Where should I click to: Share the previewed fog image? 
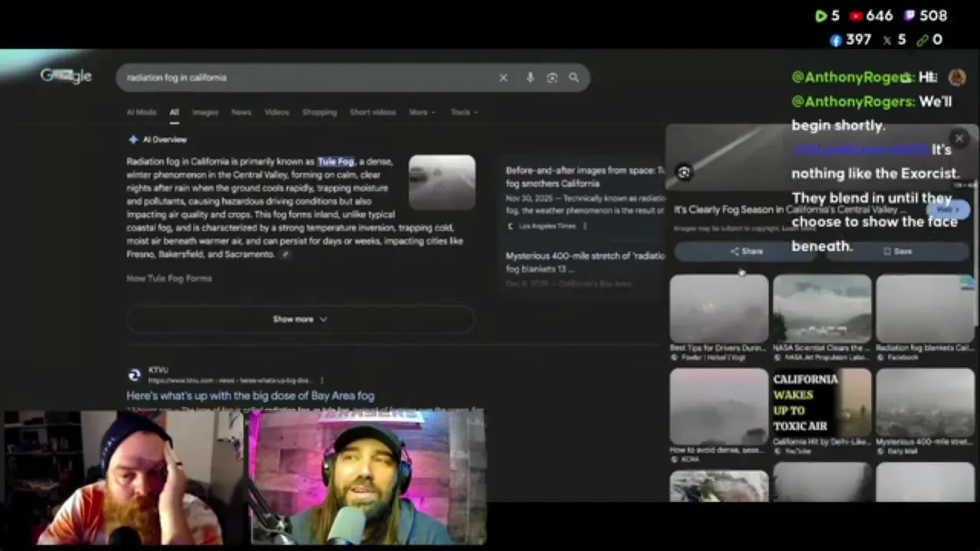(746, 251)
